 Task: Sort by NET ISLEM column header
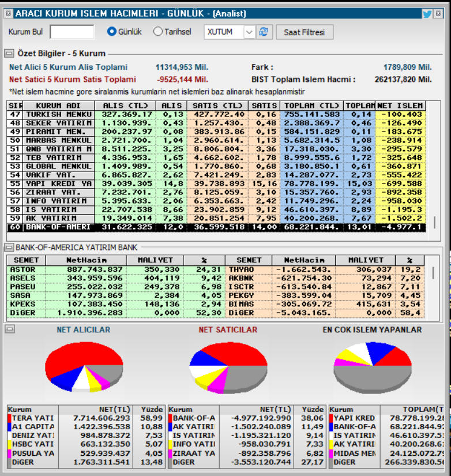click(x=400, y=106)
